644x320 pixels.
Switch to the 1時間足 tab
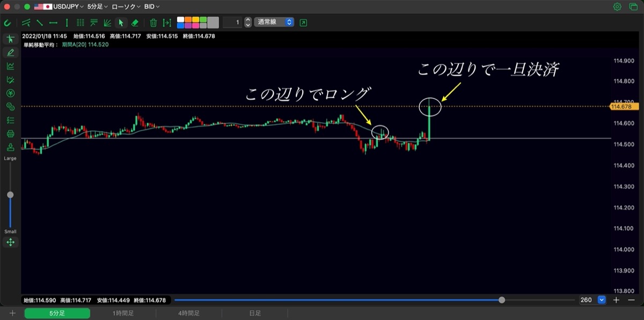[123, 313]
